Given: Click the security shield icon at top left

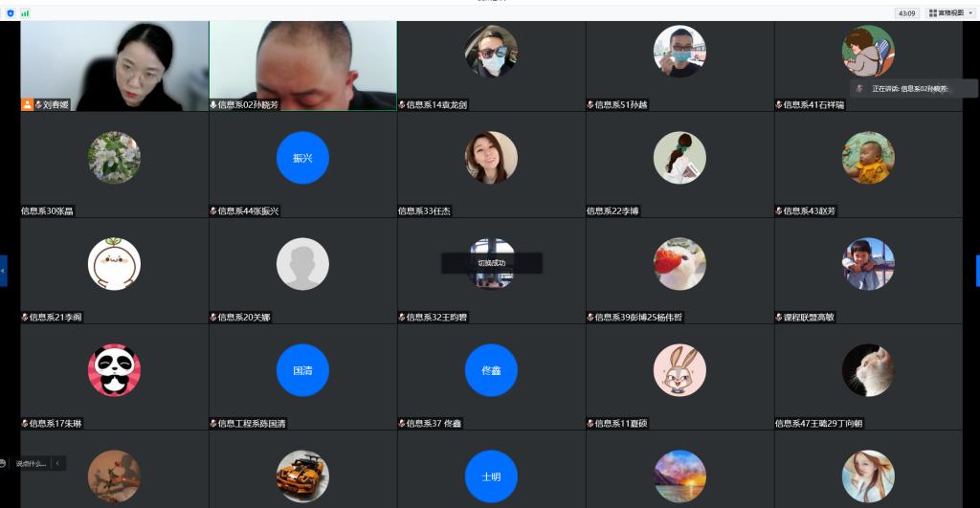Looking at the screenshot, I should tap(11, 13).
